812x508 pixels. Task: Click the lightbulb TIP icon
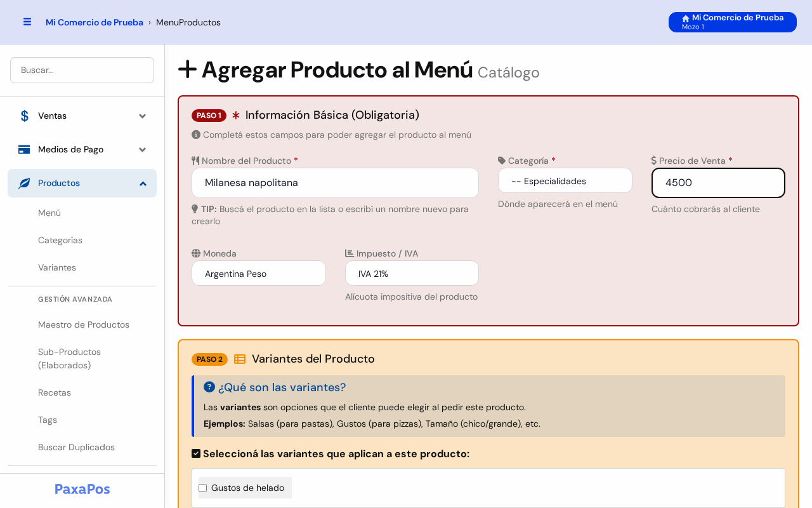click(195, 209)
